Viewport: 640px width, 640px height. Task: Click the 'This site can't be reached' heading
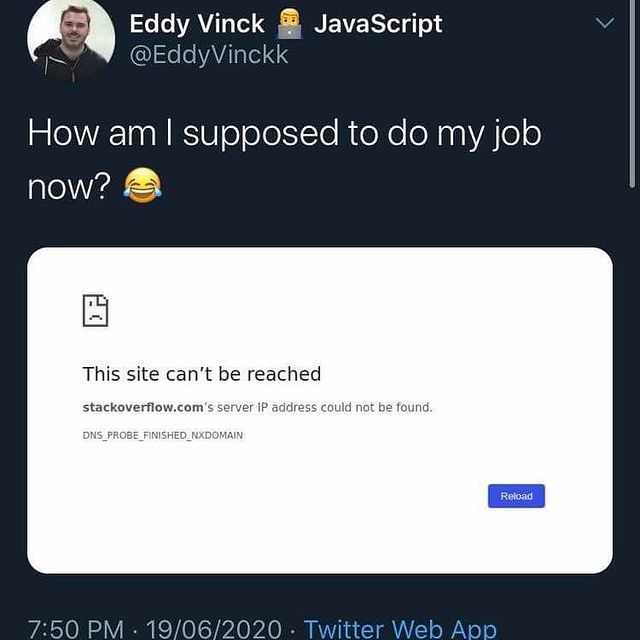point(202,374)
